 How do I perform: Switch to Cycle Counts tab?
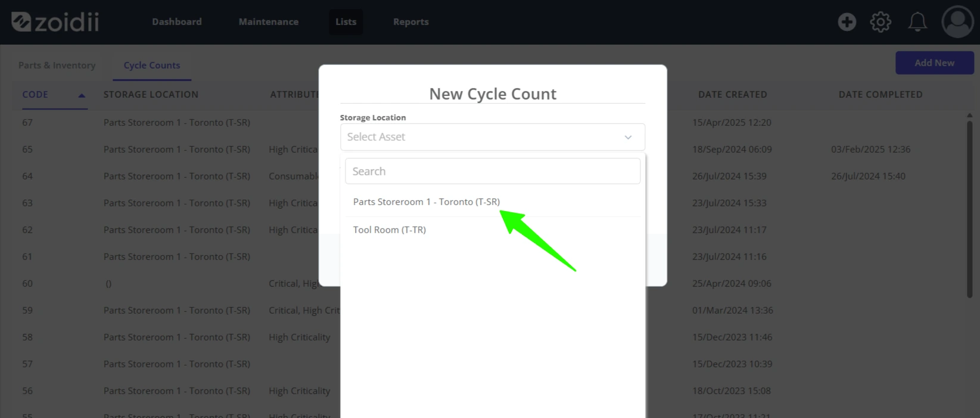click(x=152, y=66)
